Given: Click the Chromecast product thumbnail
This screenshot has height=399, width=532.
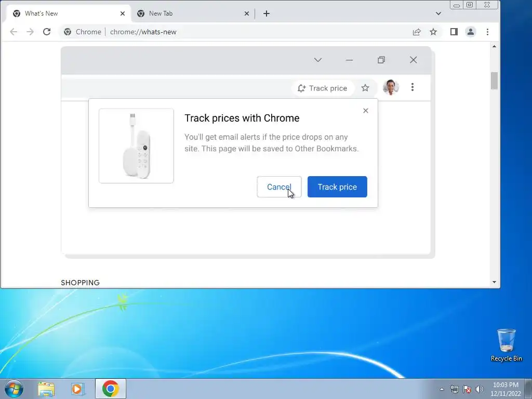Looking at the screenshot, I should pos(137,146).
